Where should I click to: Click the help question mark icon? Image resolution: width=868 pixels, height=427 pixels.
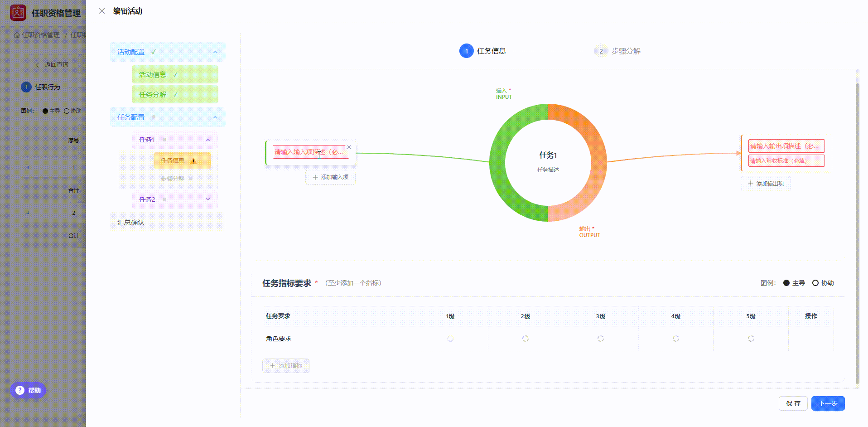(20, 390)
